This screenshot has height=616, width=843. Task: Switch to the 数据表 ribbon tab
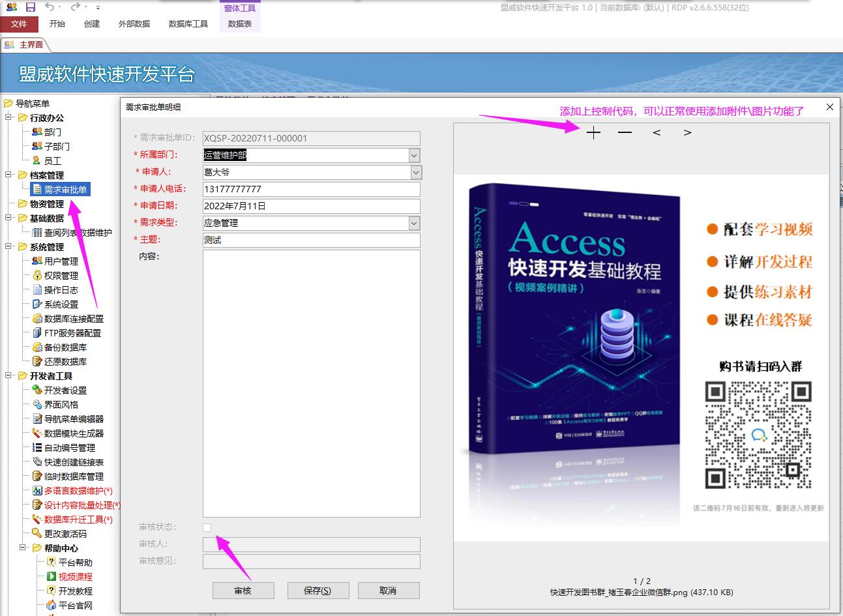coord(240,23)
